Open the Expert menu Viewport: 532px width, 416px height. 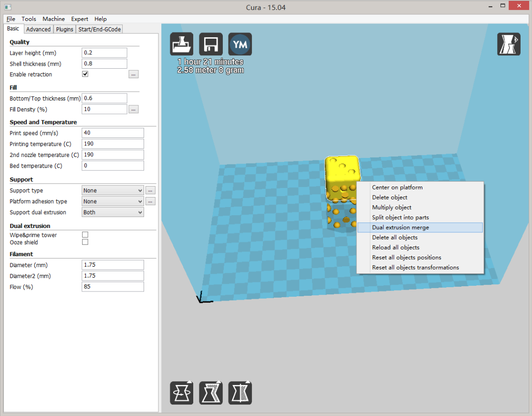pos(79,19)
